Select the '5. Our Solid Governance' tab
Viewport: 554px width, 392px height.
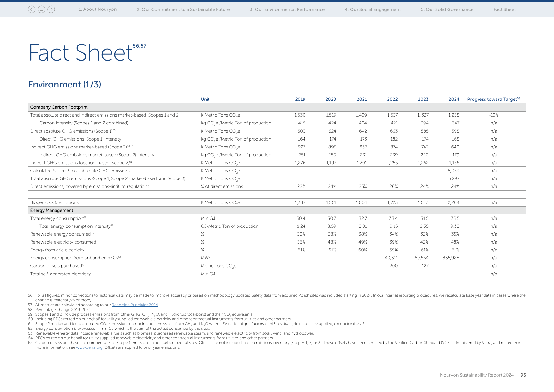(447, 9)
